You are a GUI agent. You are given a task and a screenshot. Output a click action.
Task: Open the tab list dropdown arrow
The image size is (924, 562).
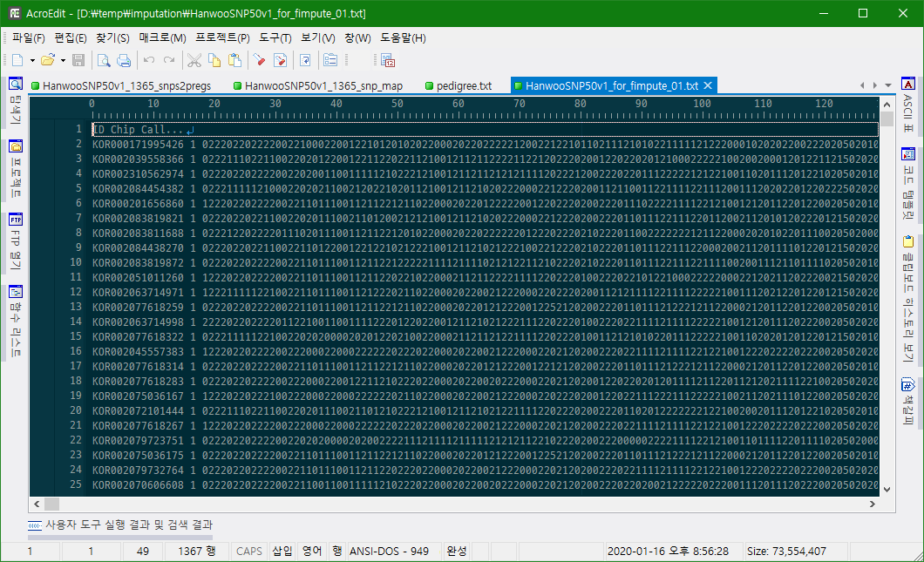click(x=888, y=86)
